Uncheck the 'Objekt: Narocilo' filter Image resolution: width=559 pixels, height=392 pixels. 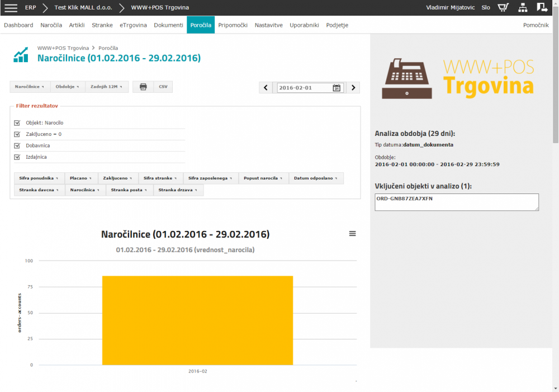click(x=17, y=122)
